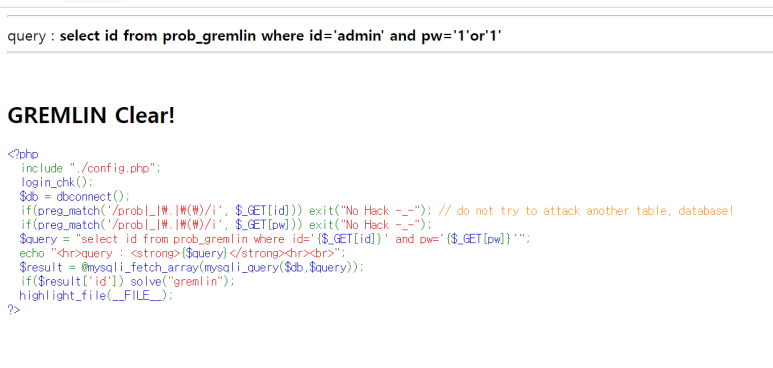Image resolution: width=773 pixels, height=368 pixels.
Task: Click the orange 'do not try to attack' comment
Action: (586, 211)
